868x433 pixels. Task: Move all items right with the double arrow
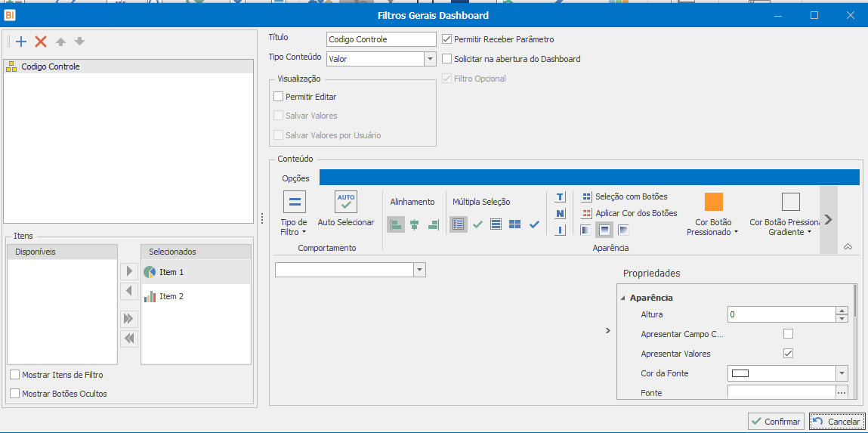129,318
